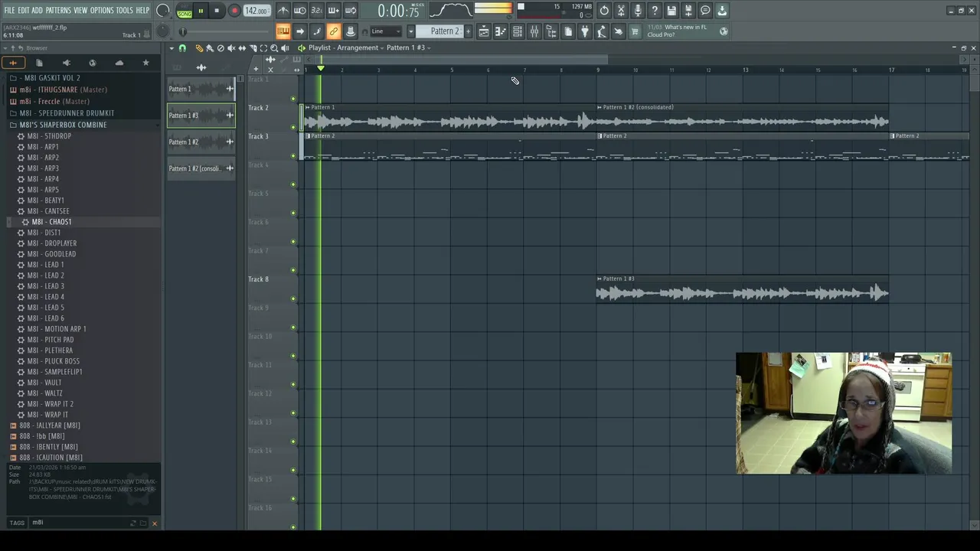Open the pattern selector left arrow menu
This screenshot has width=980, height=551.
click(411, 31)
